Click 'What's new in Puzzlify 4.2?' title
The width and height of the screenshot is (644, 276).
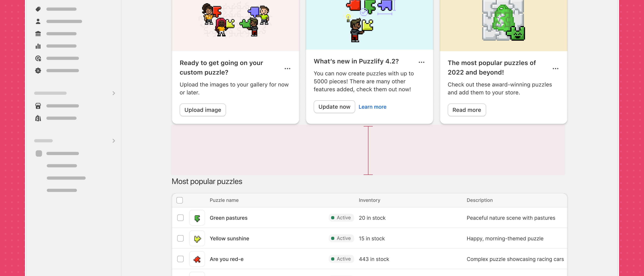pos(356,61)
